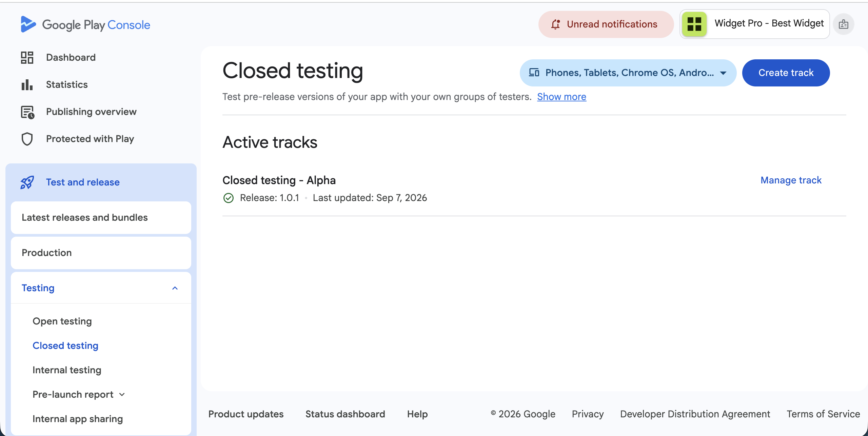Open the Widget Pro - Best Widget app selector
Screen dimensions: 868x436
(x=755, y=24)
